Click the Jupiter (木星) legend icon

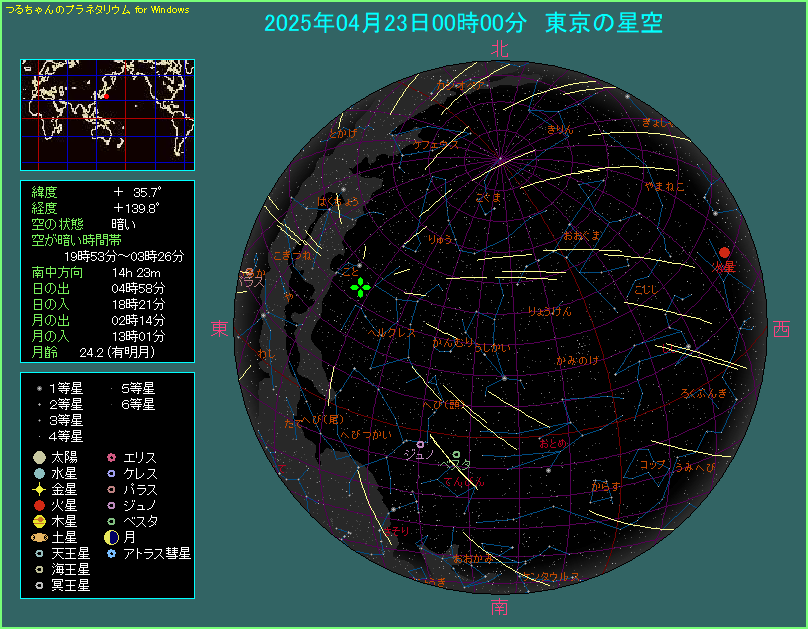point(38,521)
